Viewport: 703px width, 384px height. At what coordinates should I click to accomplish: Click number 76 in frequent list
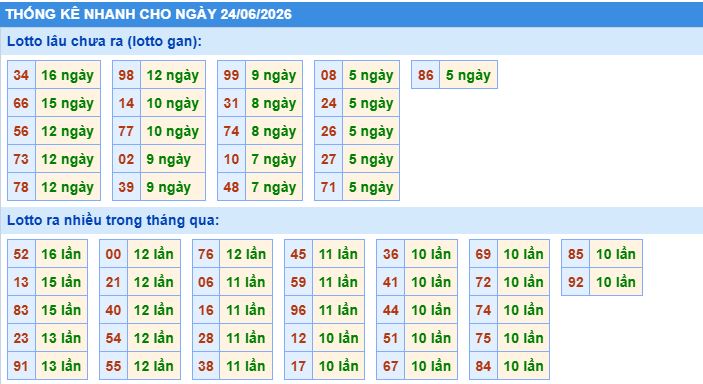tap(206, 254)
